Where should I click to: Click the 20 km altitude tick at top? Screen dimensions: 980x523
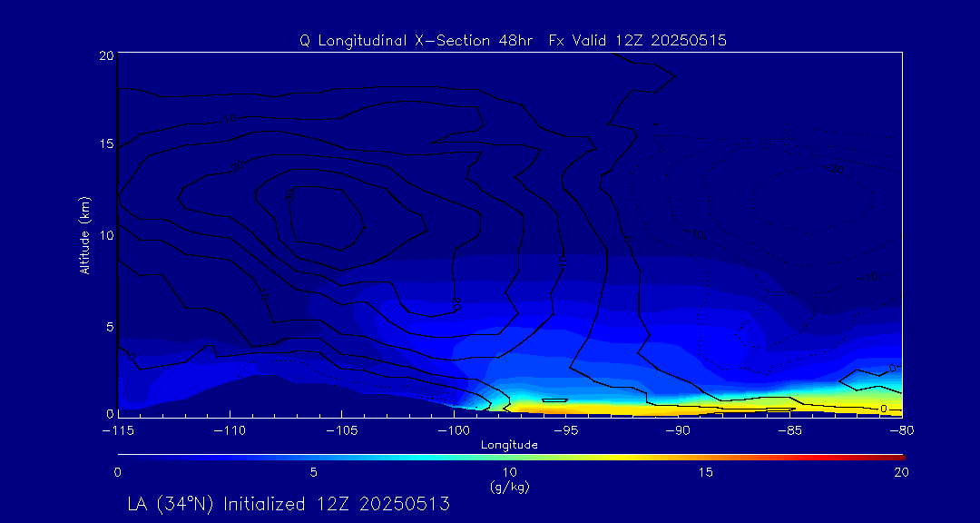(x=104, y=55)
